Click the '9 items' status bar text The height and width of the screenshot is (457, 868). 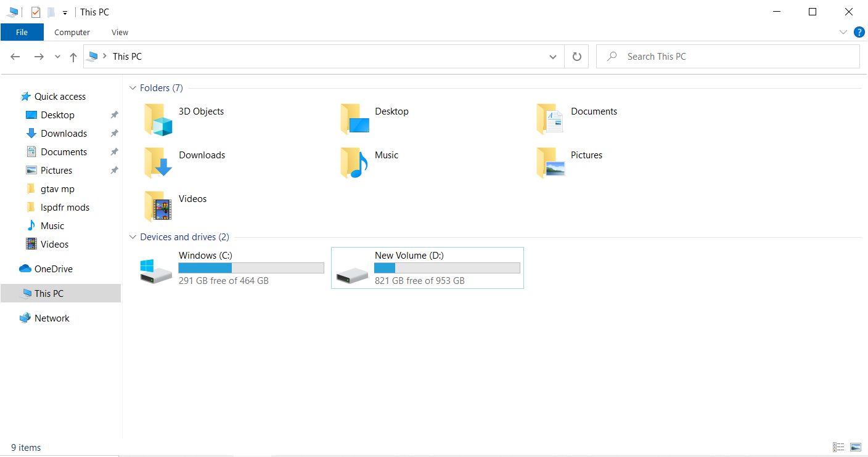pos(26,448)
